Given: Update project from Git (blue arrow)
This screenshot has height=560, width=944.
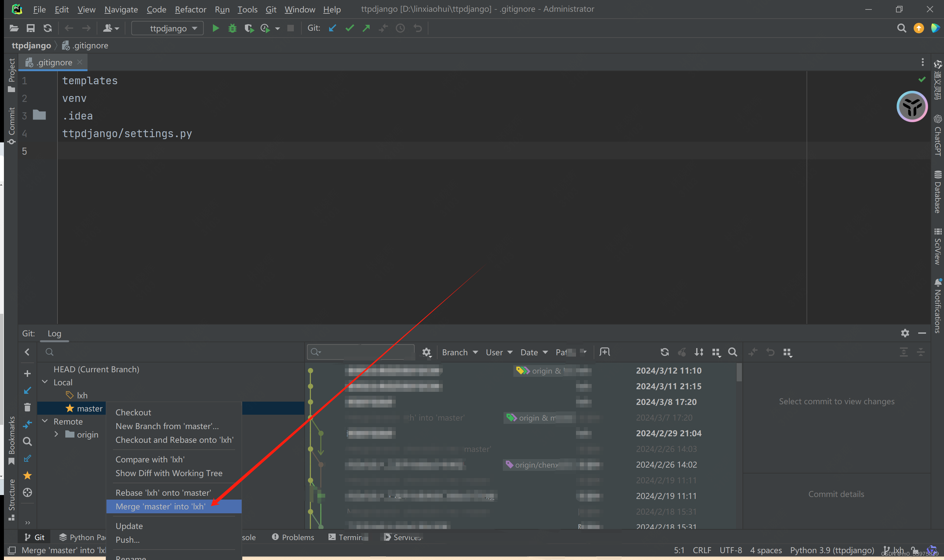Looking at the screenshot, I should (x=332, y=28).
